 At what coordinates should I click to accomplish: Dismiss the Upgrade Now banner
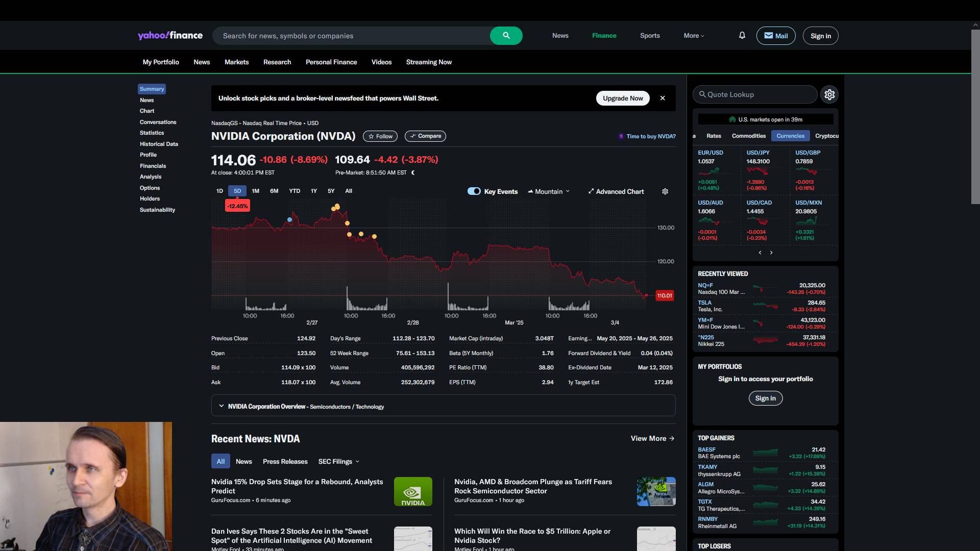[663, 98]
